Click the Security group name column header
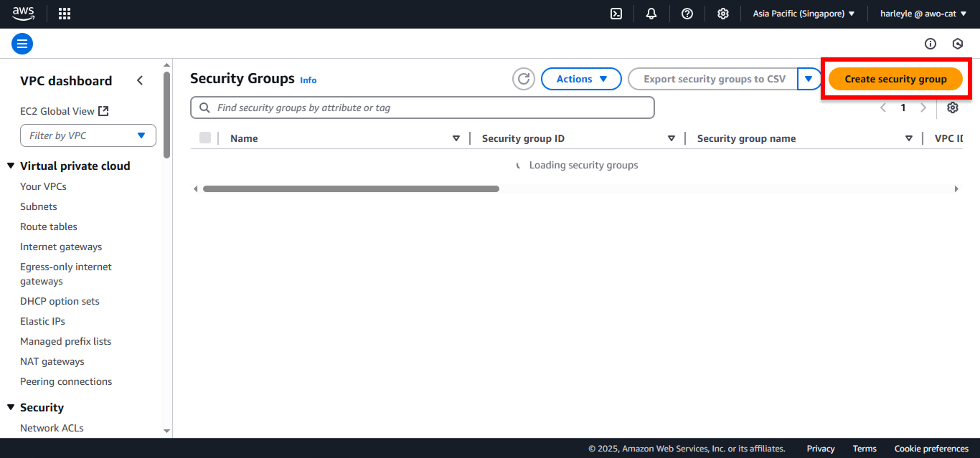The width and height of the screenshot is (980, 458). tap(746, 138)
